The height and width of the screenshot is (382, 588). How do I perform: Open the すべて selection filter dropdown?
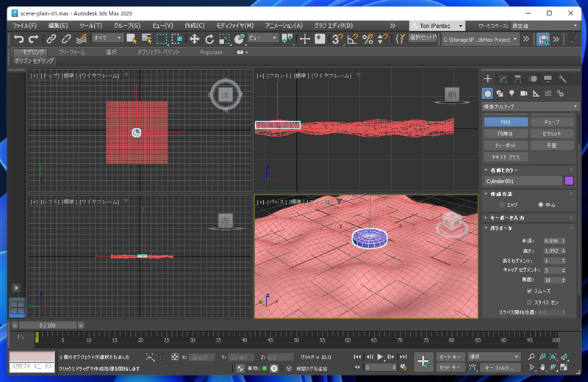[107, 38]
